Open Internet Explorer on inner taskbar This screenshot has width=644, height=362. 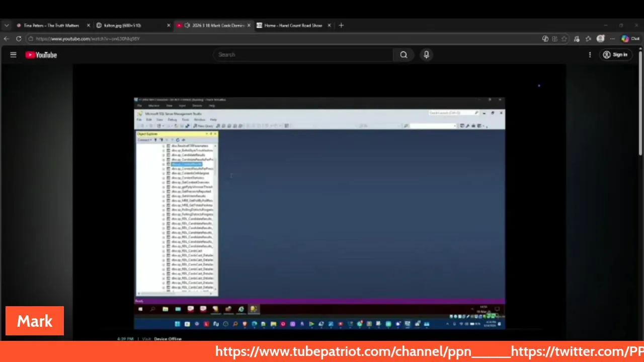tap(241, 309)
